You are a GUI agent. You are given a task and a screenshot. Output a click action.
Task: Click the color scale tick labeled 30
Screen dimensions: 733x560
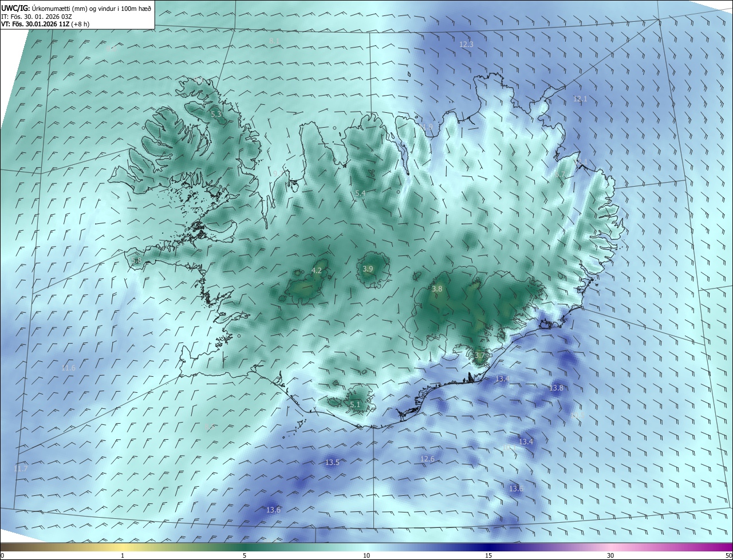(610, 555)
